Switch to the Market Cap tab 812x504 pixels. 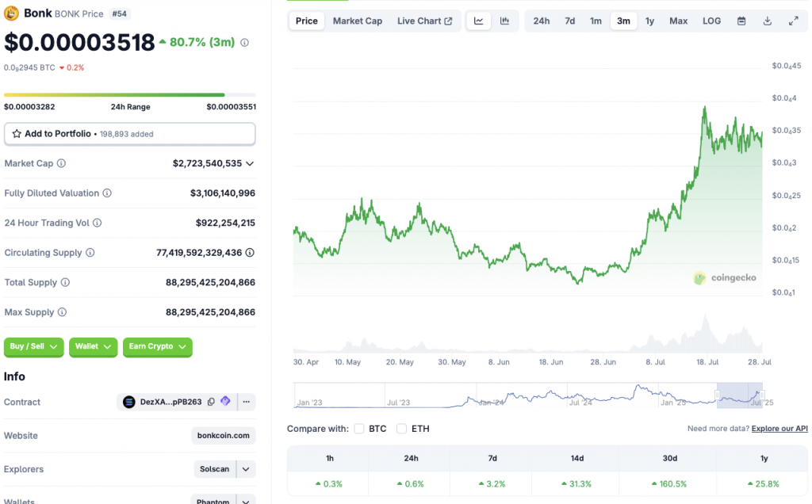(357, 21)
